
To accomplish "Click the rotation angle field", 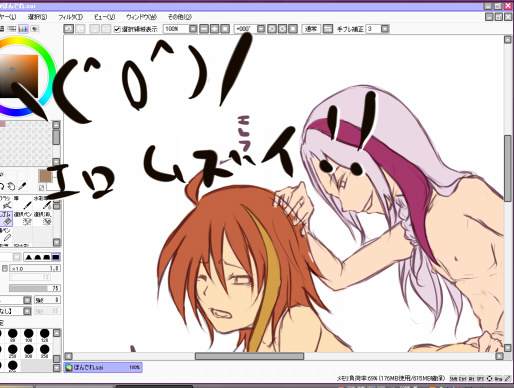I will pyautogui.click(x=245, y=29).
